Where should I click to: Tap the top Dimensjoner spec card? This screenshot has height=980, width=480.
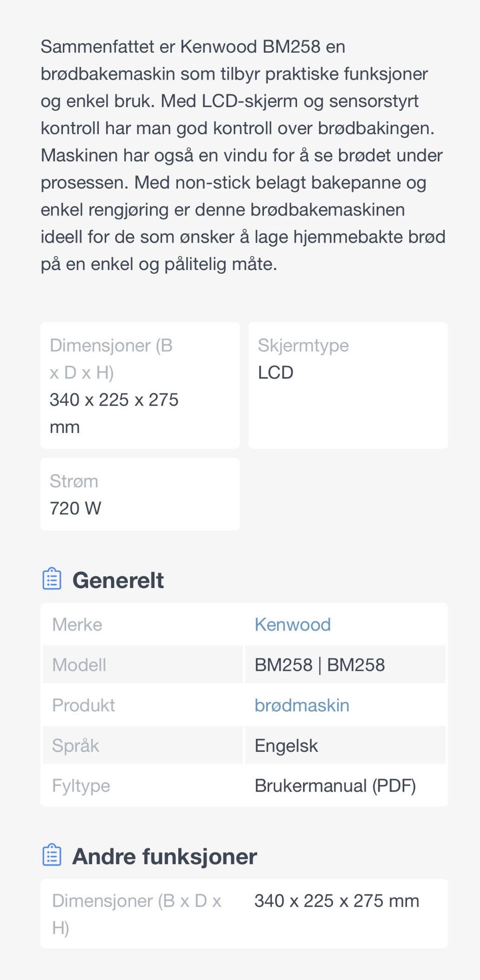140,385
